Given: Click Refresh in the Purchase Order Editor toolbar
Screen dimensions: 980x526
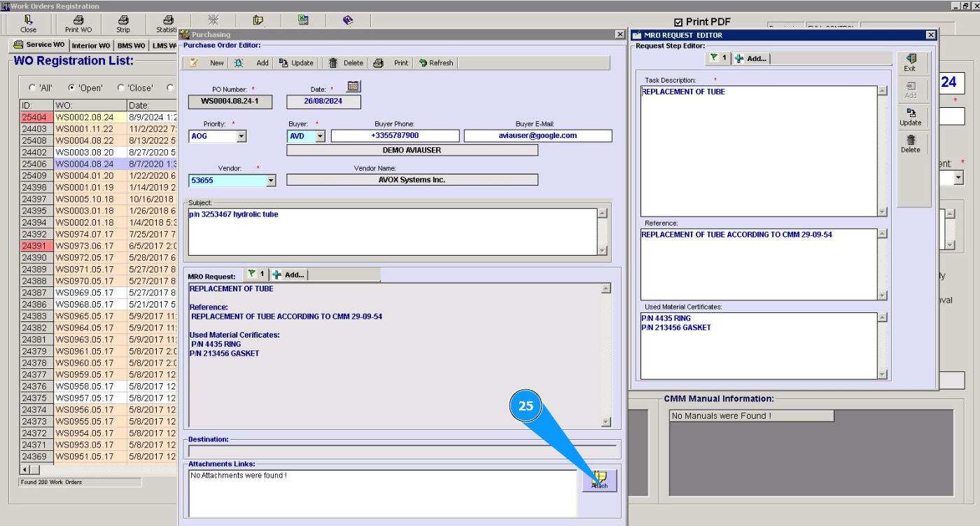Looking at the screenshot, I should coord(436,63).
